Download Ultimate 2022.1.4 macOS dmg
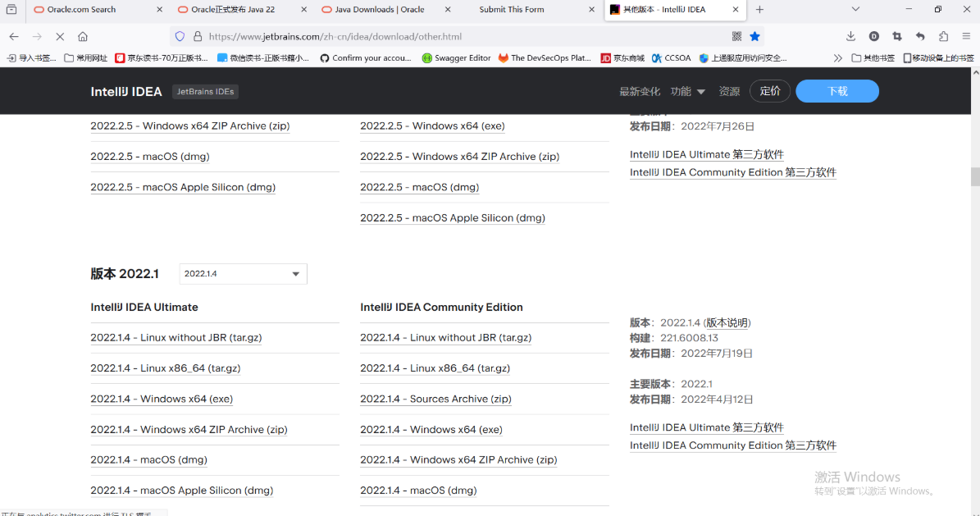Viewport: 980px width, 516px height. [148, 459]
